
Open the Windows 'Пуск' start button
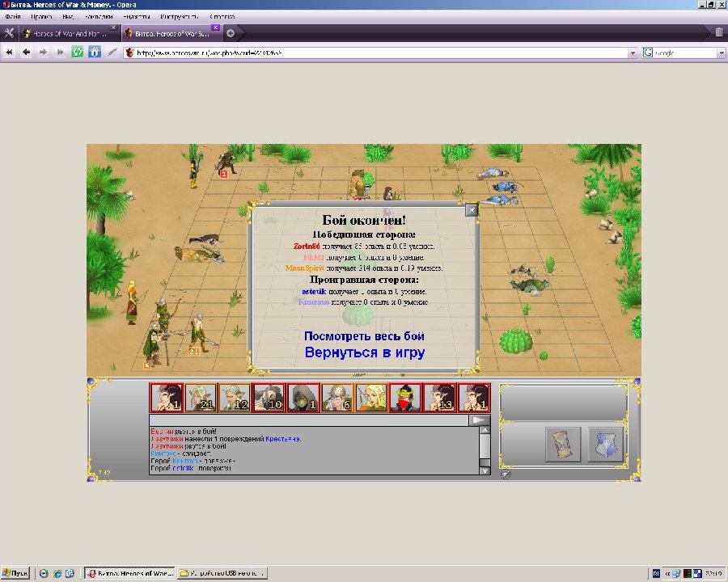pos(15,573)
